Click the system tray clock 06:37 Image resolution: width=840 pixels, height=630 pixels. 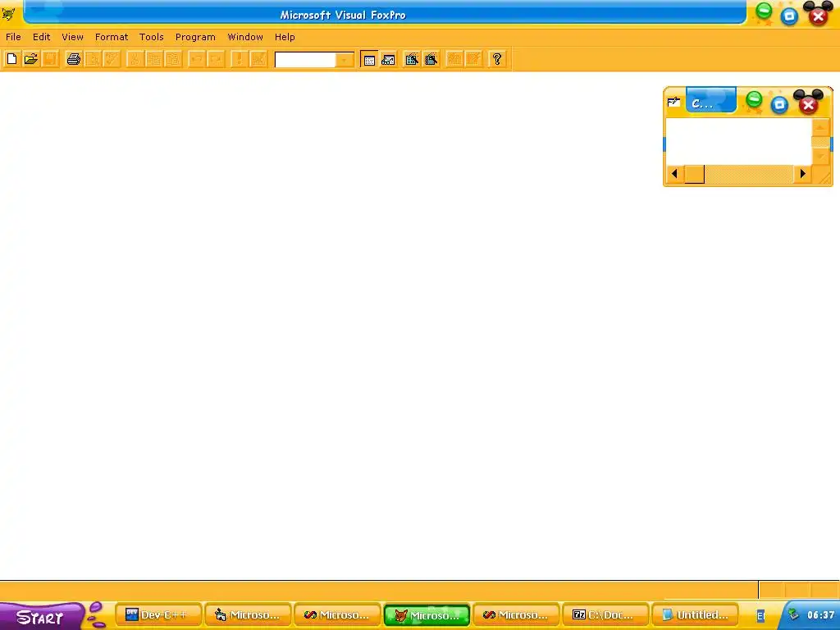(x=820, y=615)
